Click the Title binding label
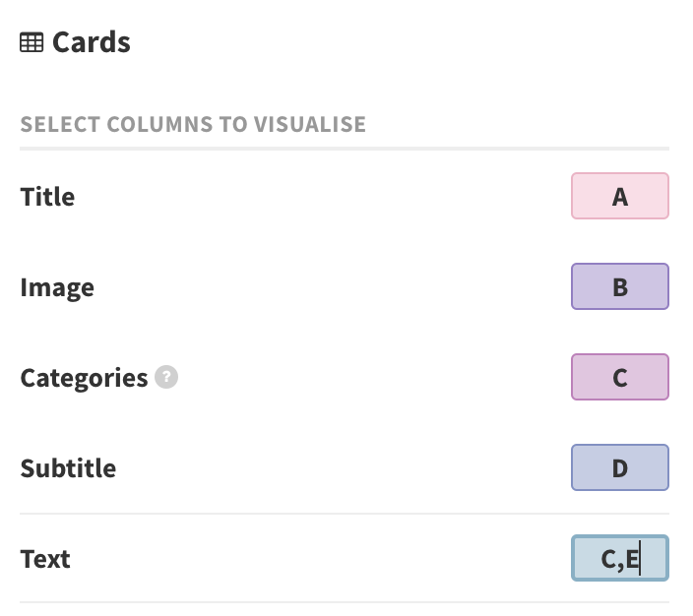The height and width of the screenshot is (616, 693). (x=47, y=197)
